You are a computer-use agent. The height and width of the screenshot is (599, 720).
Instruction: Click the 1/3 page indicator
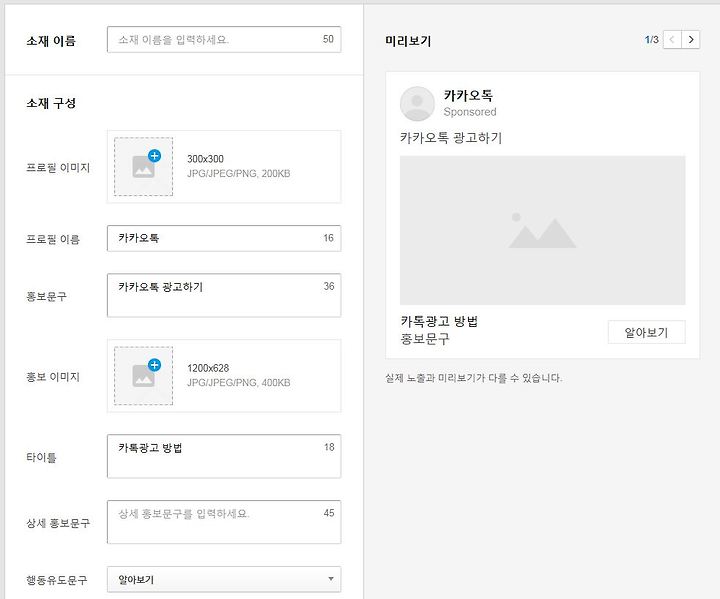pos(652,40)
